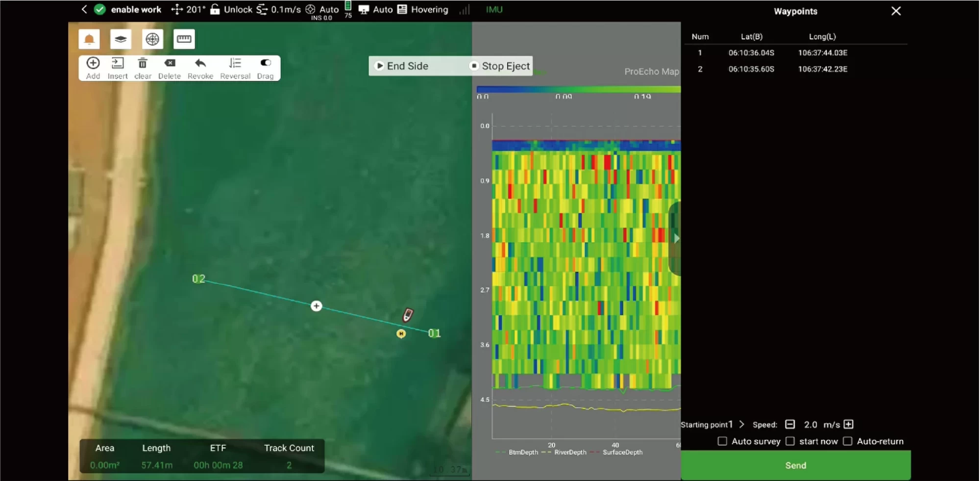Delete the last waypoint
980x481 pixels.
coord(170,68)
